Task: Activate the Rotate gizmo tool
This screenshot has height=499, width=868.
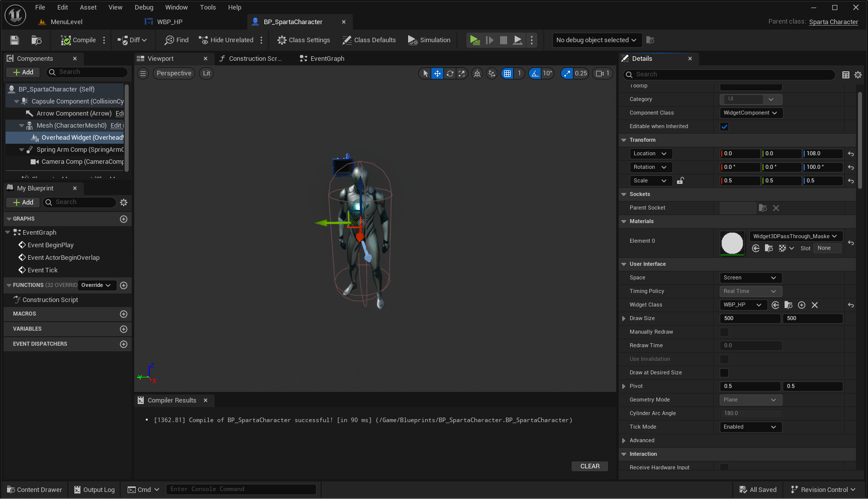Action: pos(450,73)
